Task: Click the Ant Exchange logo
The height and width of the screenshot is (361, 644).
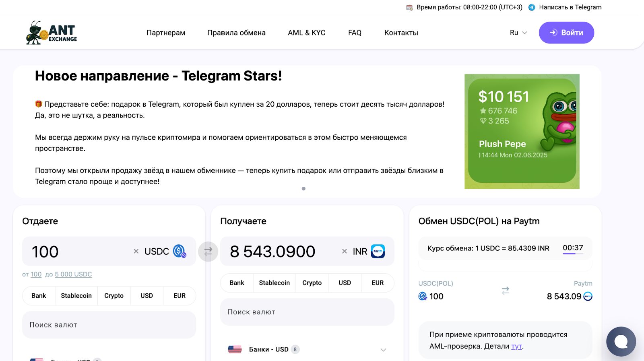Action: (x=52, y=33)
